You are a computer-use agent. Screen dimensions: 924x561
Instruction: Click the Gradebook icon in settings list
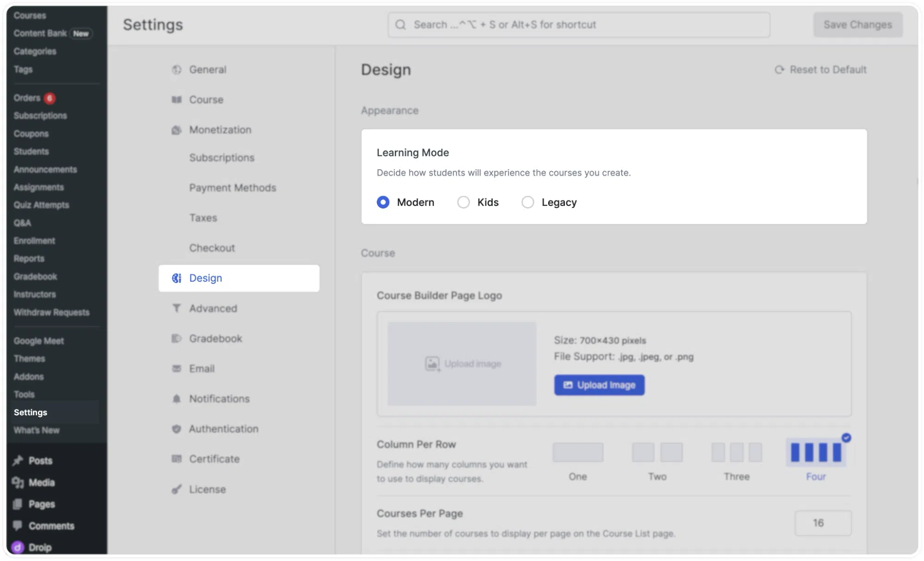pyautogui.click(x=177, y=339)
